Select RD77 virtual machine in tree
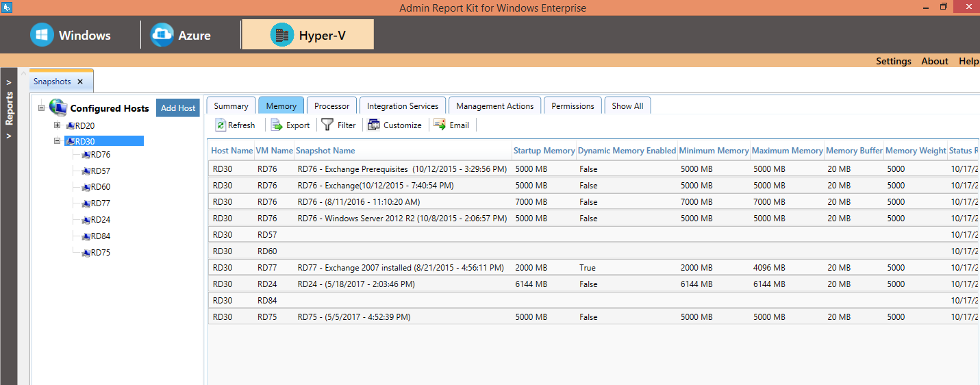Image resolution: width=980 pixels, height=385 pixels. click(x=100, y=203)
